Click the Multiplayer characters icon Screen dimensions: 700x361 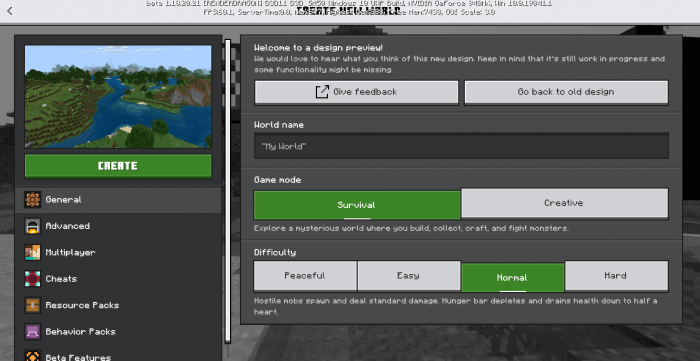coord(33,253)
